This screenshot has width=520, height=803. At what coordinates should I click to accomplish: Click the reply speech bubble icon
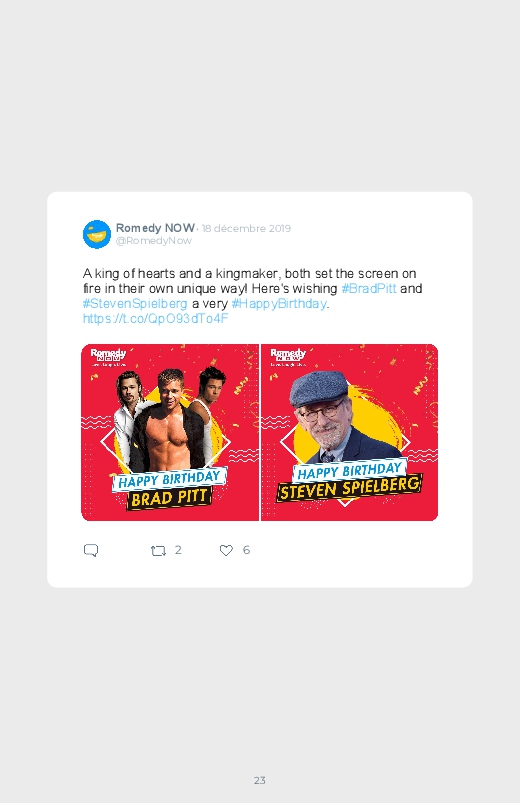[91, 551]
